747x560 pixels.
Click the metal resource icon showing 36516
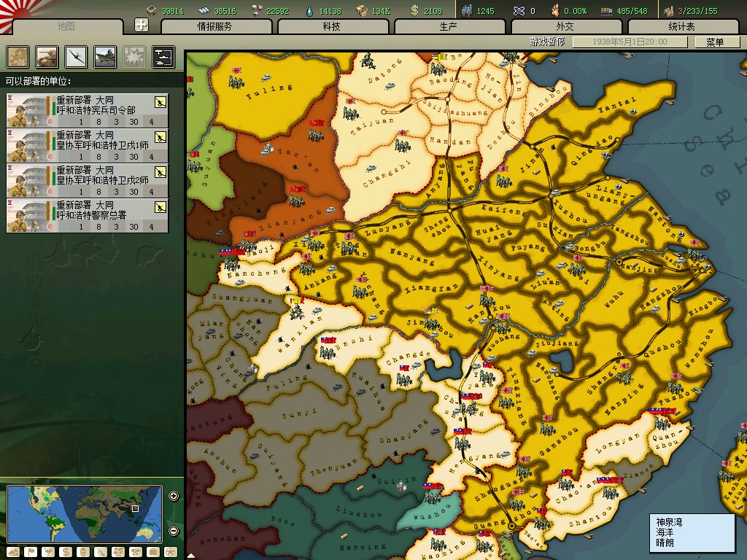coord(204,10)
